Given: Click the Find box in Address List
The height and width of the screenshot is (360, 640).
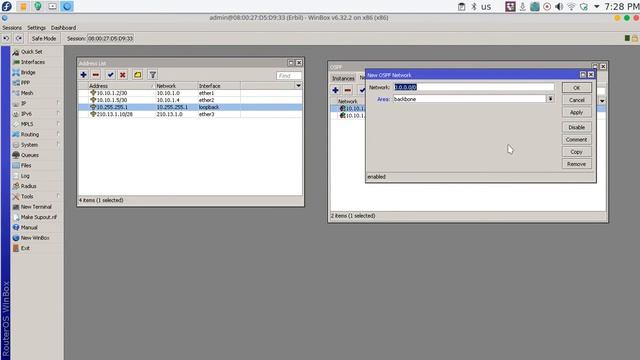Looking at the screenshot, I should coord(289,76).
